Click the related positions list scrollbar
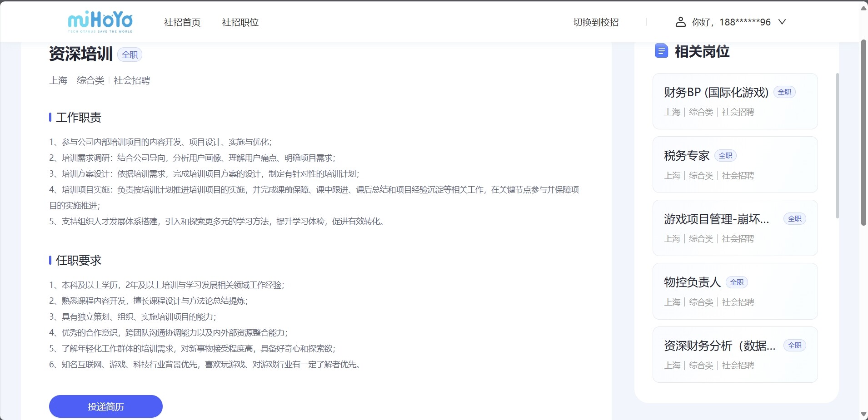This screenshot has height=420, width=868. pyautogui.click(x=837, y=145)
